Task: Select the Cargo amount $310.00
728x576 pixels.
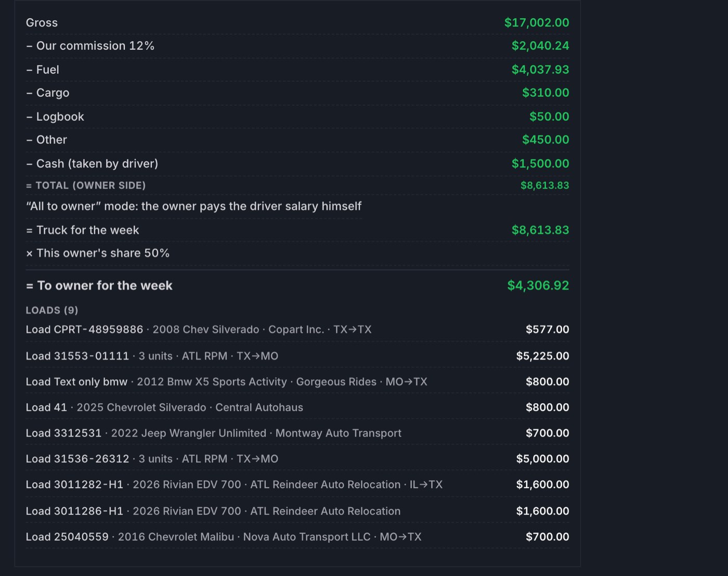Action: point(545,93)
